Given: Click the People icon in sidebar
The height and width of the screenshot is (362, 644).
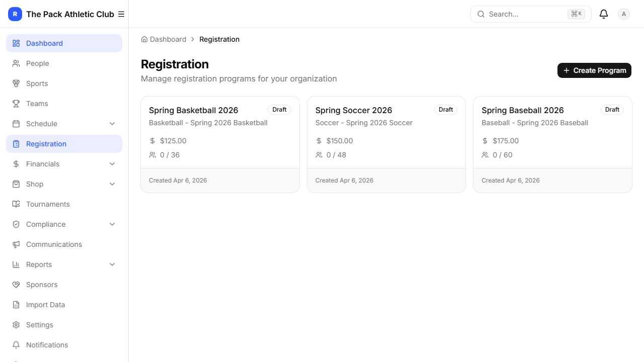Looking at the screenshot, I should tap(16, 63).
